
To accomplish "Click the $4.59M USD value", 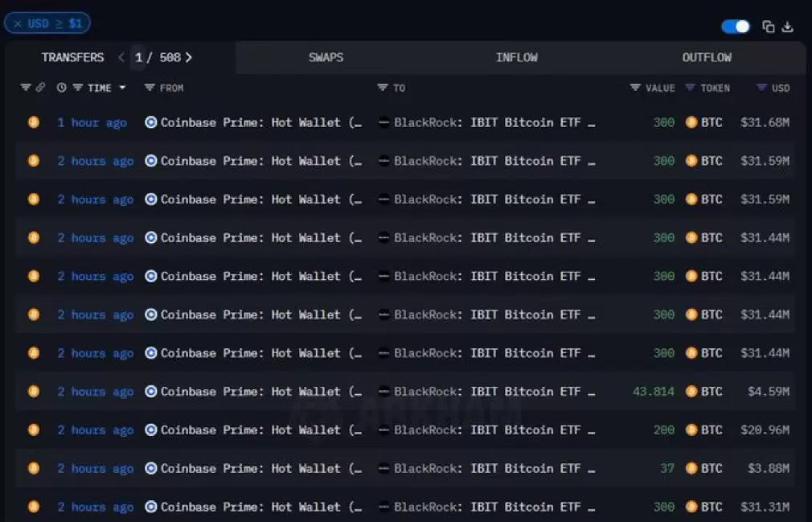I will [x=769, y=392].
